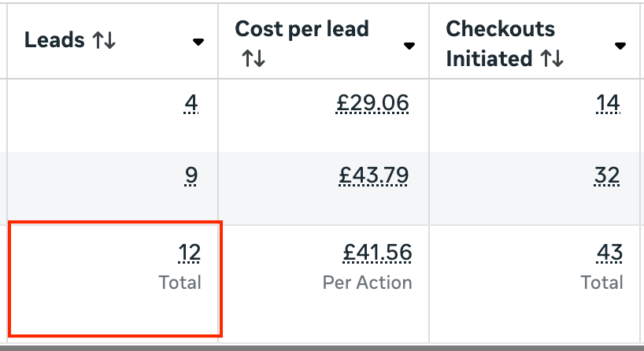
Task: Expand the Cost per lead column menu
Action: 409,46
